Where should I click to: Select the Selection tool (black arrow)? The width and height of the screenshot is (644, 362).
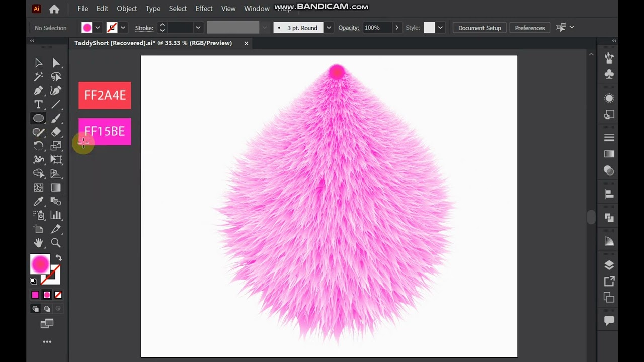coord(38,63)
